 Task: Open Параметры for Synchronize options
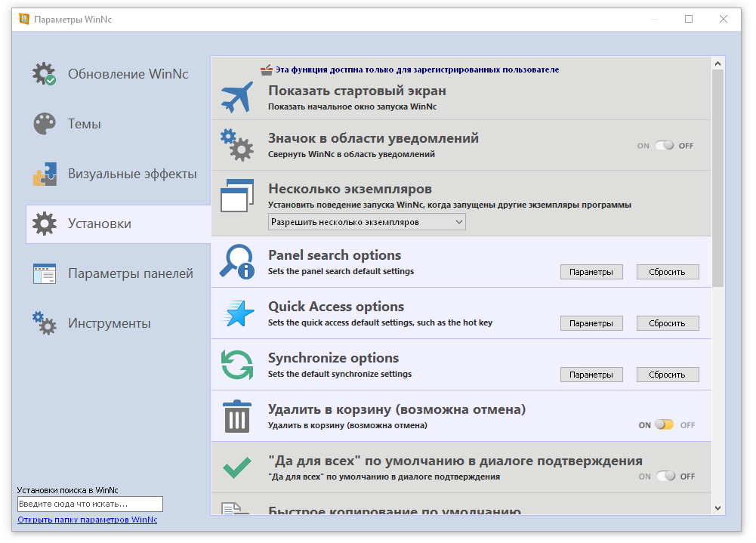[x=591, y=375]
